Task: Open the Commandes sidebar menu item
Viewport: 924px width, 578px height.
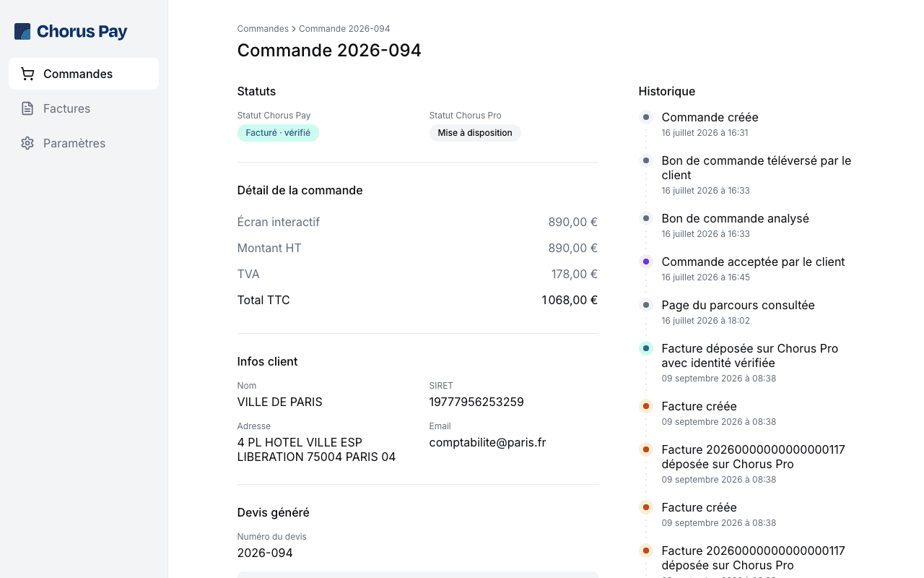Action: point(84,74)
